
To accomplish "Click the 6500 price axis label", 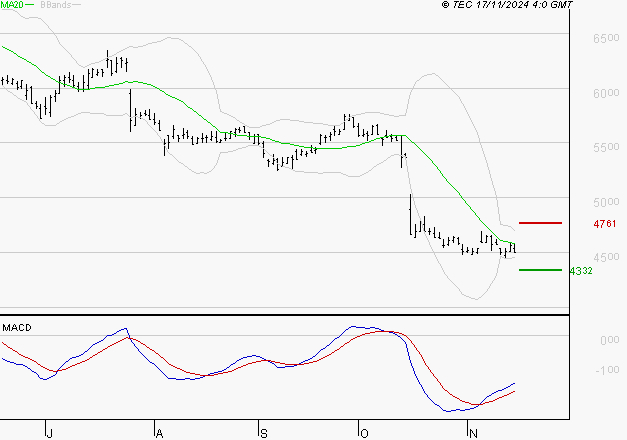I will 606,38.
